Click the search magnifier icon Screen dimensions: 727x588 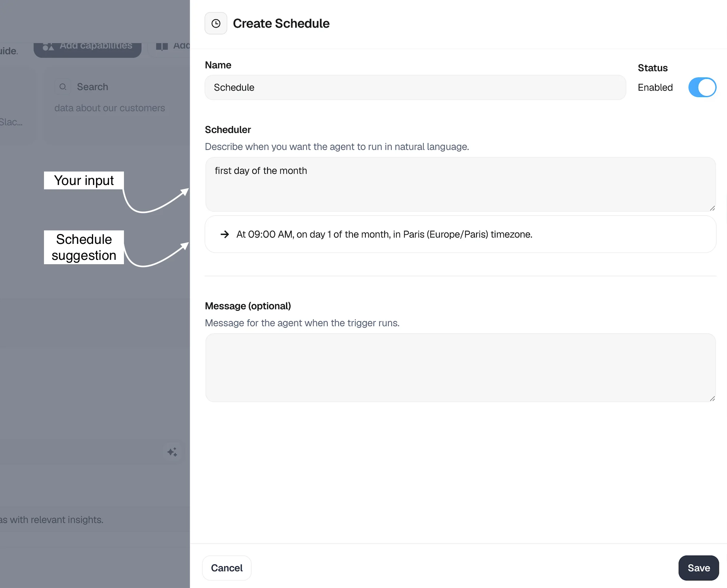pyautogui.click(x=63, y=86)
